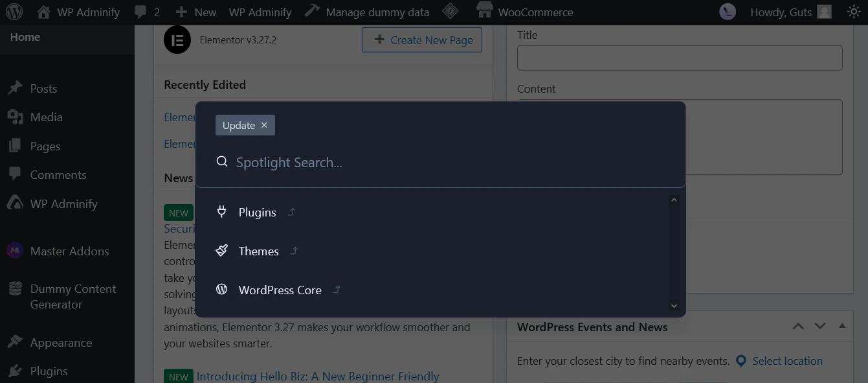Expand the Plugins search category

coord(291,211)
